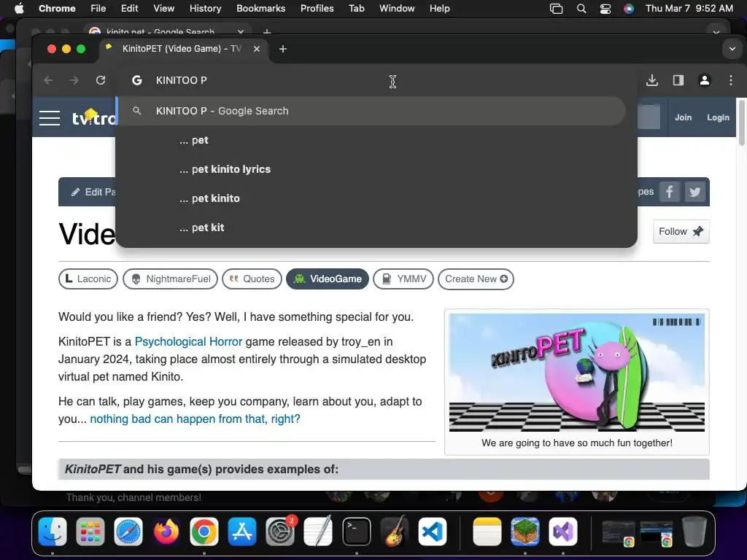The image size is (747, 560).
Task: Toggle the Chrome side panel icon
Action: click(x=678, y=80)
